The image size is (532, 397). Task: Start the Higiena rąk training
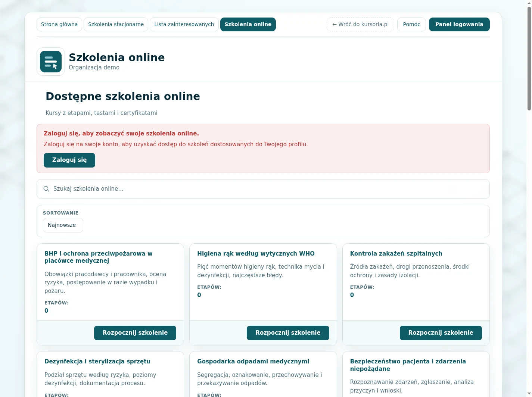(x=288, y=333)
